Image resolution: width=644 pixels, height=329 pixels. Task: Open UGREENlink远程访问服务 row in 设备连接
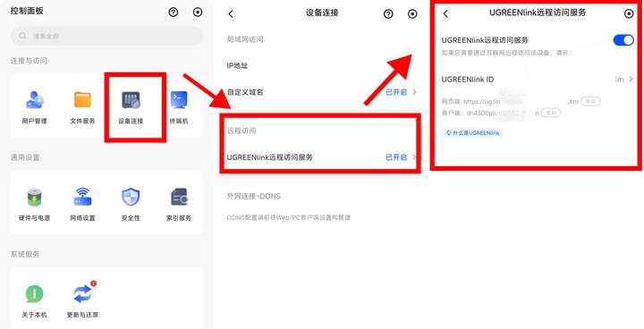point(322,157)
